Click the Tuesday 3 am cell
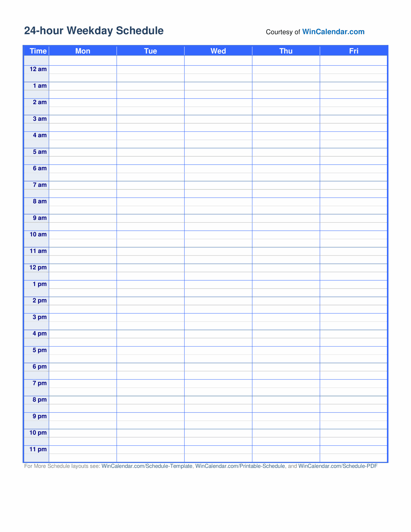 point(150,119)
